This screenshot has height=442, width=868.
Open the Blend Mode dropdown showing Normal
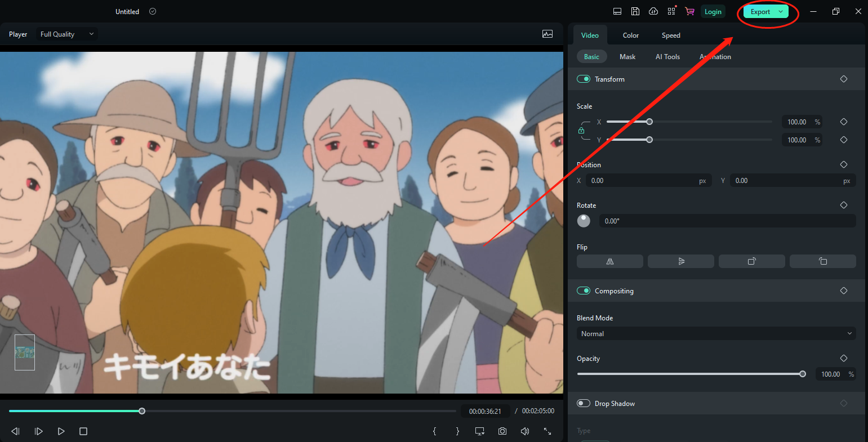point(715,333)
